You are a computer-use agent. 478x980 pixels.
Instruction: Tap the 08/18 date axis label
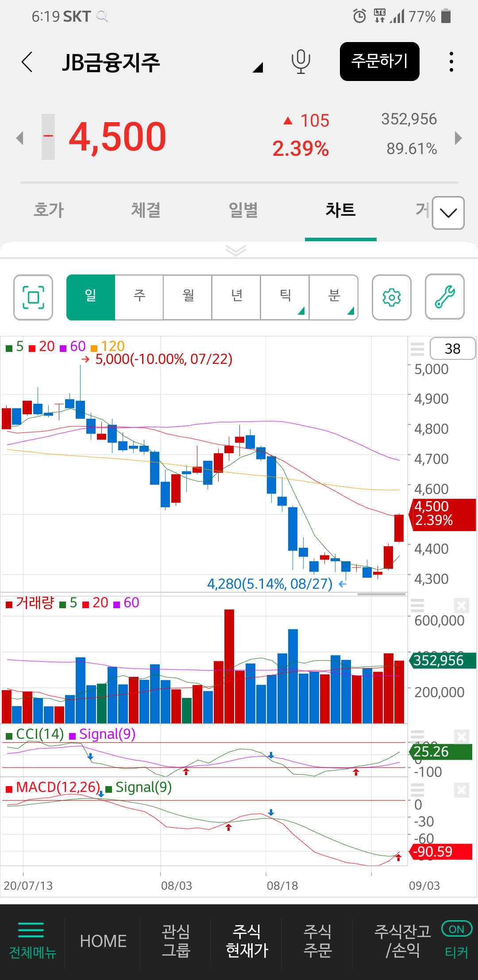282,886
